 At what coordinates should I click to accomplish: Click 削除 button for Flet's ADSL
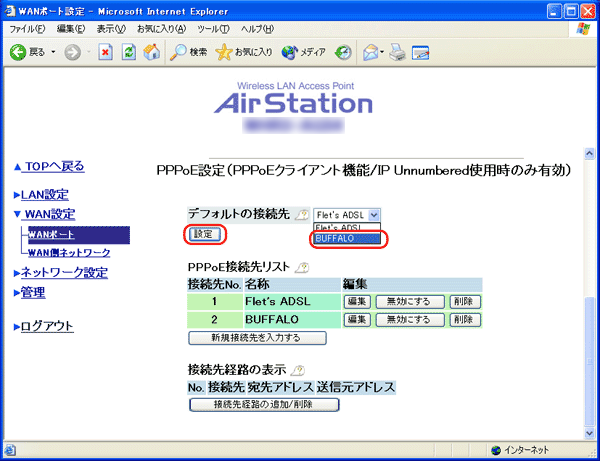click(x=465, y=301)
